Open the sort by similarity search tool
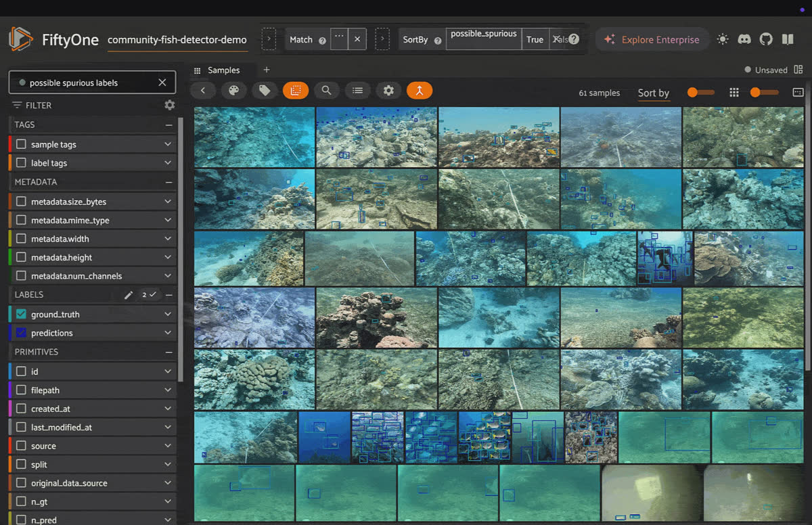Viewport: 812px width, 525px height. (x=326, y=90)
